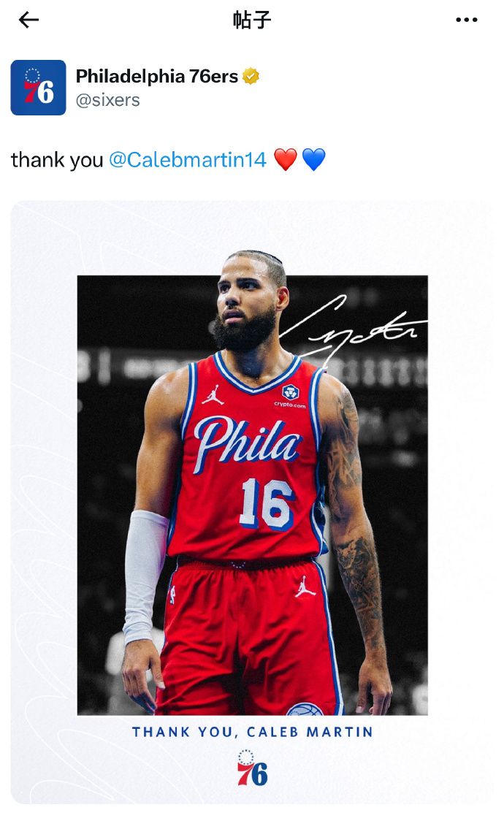Tap the gold verified badge
This screenshot has height=829, width=504.
(251, 76)
